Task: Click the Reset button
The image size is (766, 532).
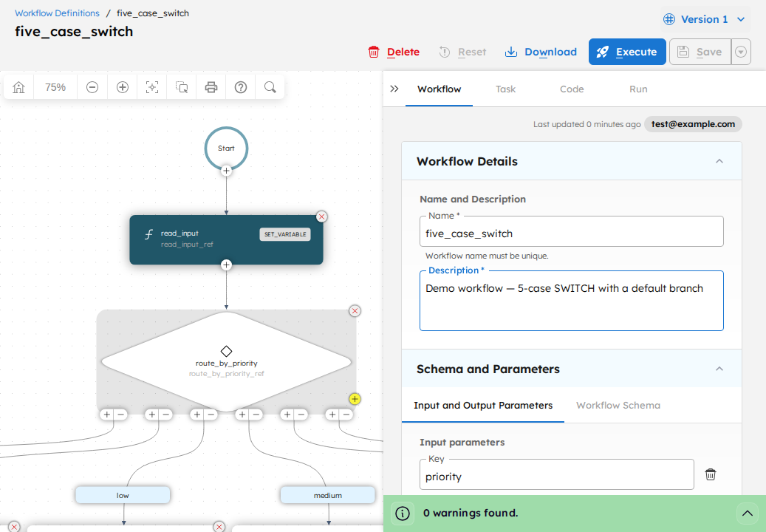Action: coord(462,52)
